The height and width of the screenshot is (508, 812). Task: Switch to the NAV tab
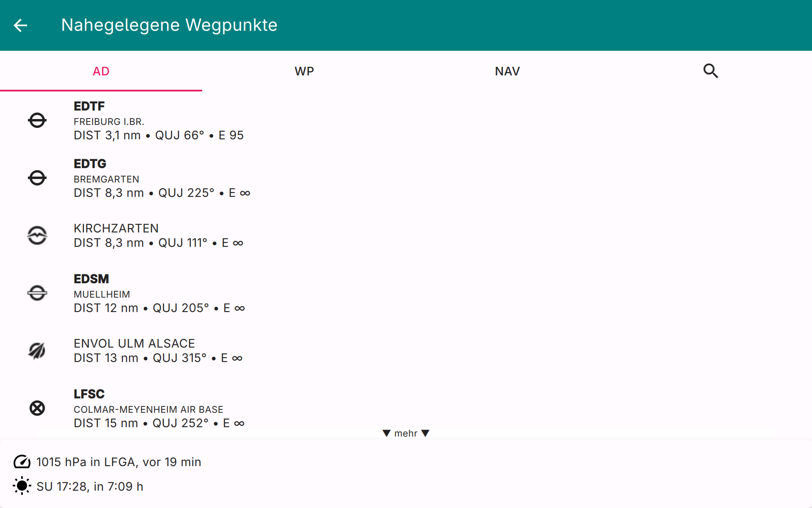point(507,71)
